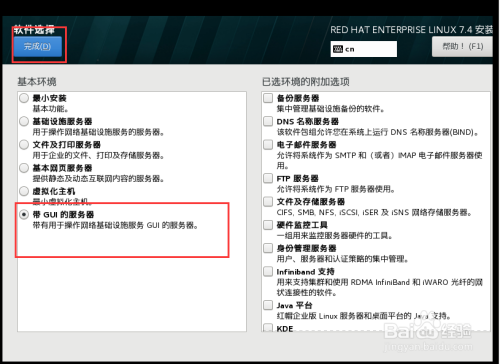
Task: Click the DNS 名称服务器 label text
Action: 308,121
